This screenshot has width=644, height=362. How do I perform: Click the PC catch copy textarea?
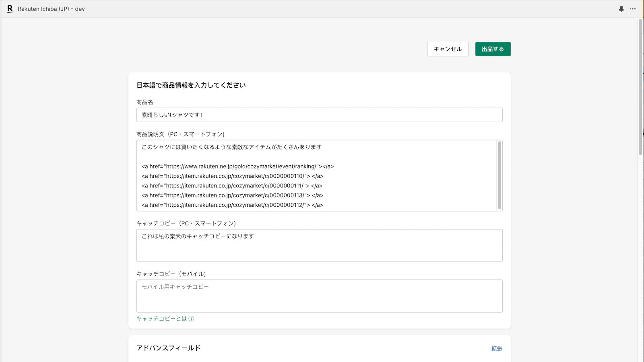320,245
